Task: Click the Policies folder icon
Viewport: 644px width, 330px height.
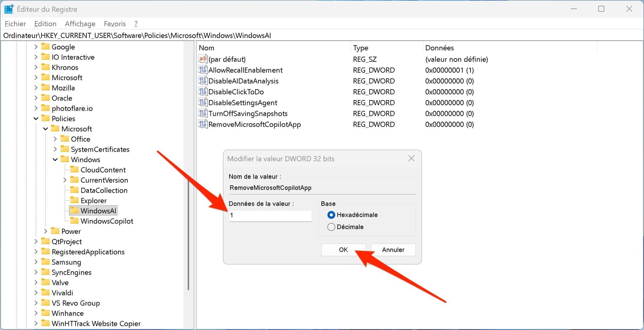Action: [x=45, y=118]
